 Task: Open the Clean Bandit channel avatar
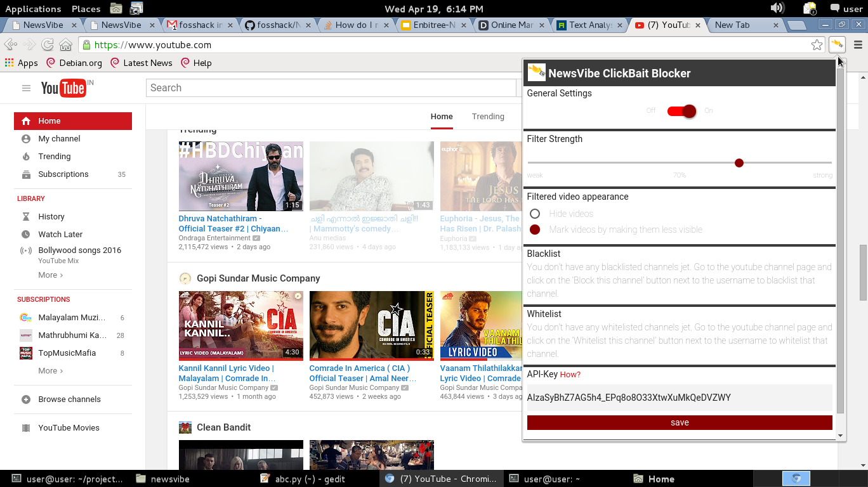pos(185,427)
